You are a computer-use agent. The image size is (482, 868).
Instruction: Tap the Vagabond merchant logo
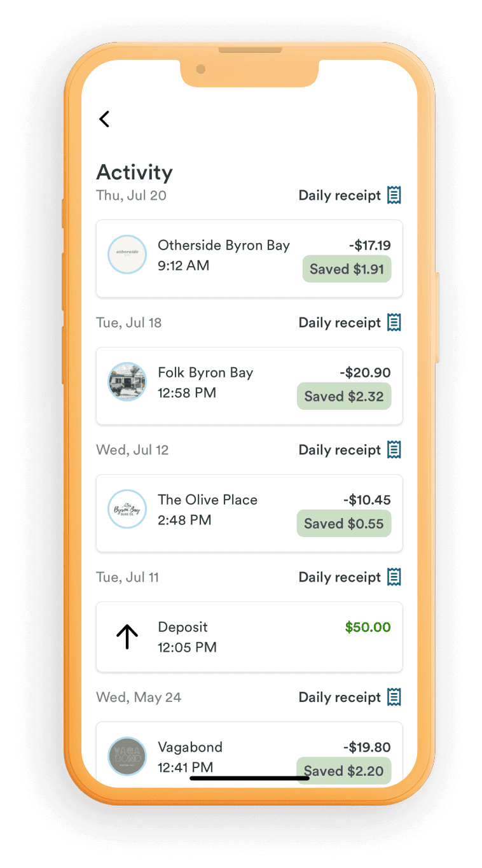127,756
